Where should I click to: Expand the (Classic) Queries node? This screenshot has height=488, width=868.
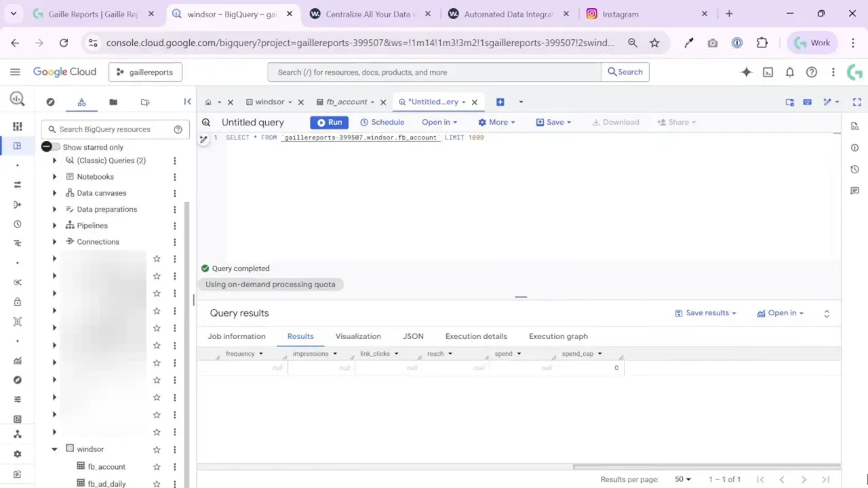54,161
